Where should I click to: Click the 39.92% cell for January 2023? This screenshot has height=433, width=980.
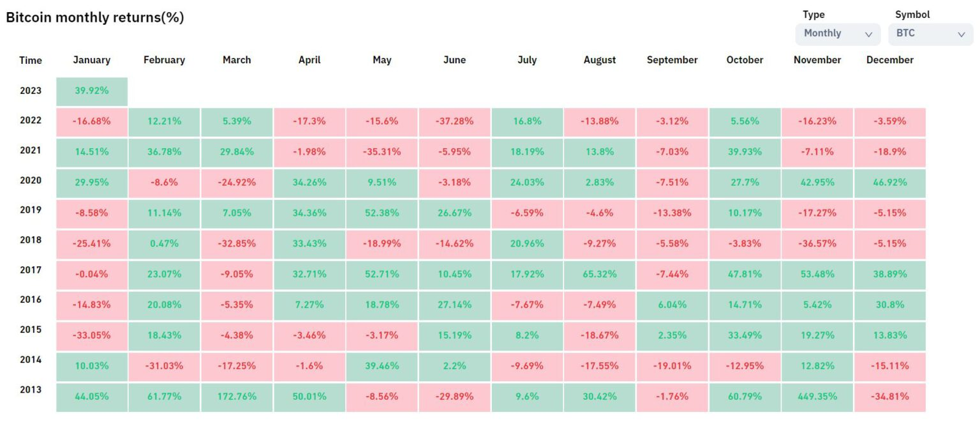[x=92, y=91]
